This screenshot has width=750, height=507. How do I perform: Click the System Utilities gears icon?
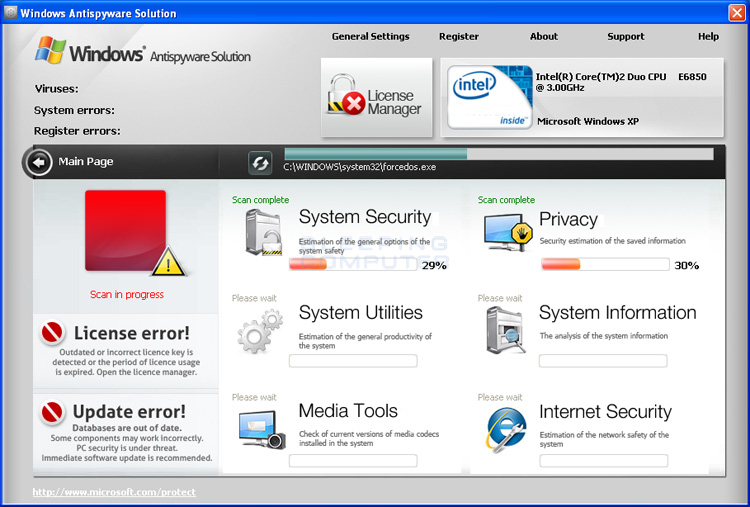[260, 331]
